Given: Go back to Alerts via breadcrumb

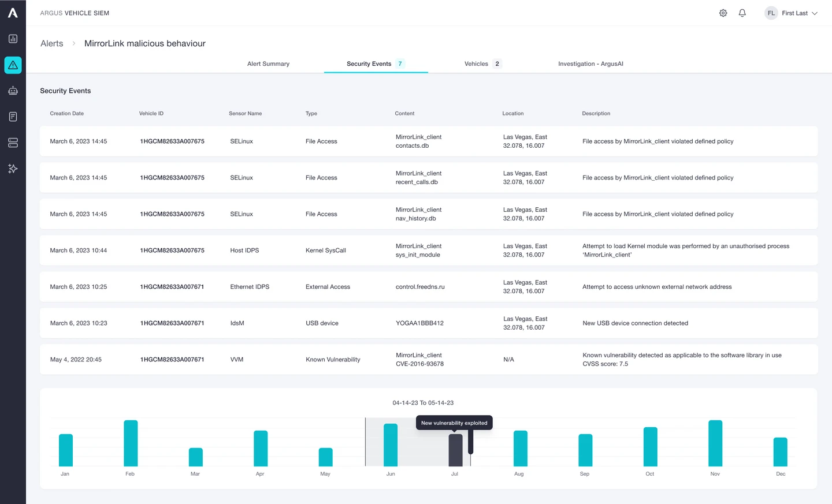Looking at the screenshot, I should point(52,43).
